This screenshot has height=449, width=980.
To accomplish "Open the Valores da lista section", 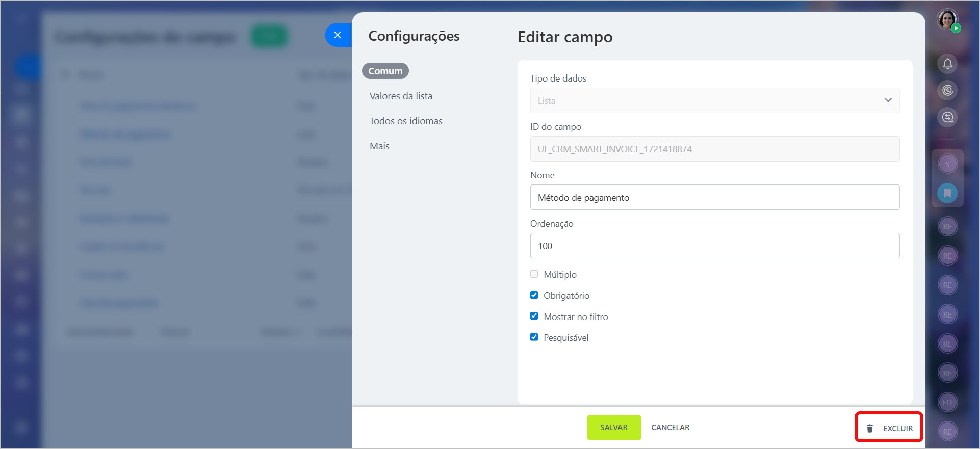I will 401,96.
